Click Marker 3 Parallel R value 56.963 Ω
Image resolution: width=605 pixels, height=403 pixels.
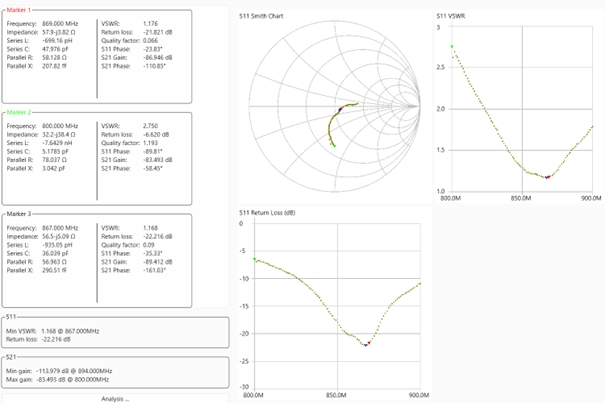[x=54, y=262]
